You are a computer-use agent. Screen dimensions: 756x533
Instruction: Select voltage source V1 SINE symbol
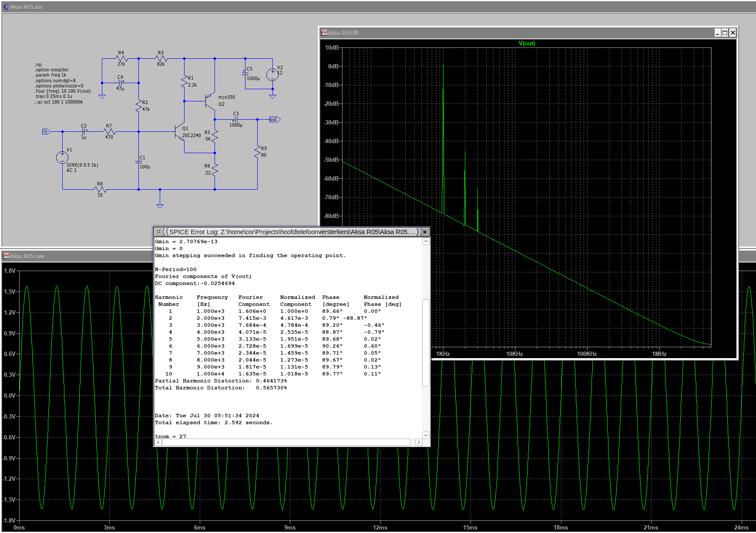(x=62, y=158)
